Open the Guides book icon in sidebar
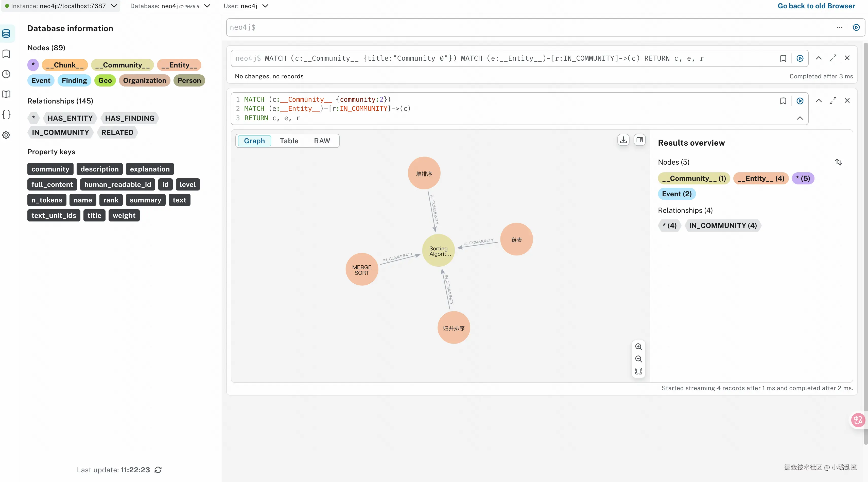Viewport: 868px width, 482px height. click(6, 94)
